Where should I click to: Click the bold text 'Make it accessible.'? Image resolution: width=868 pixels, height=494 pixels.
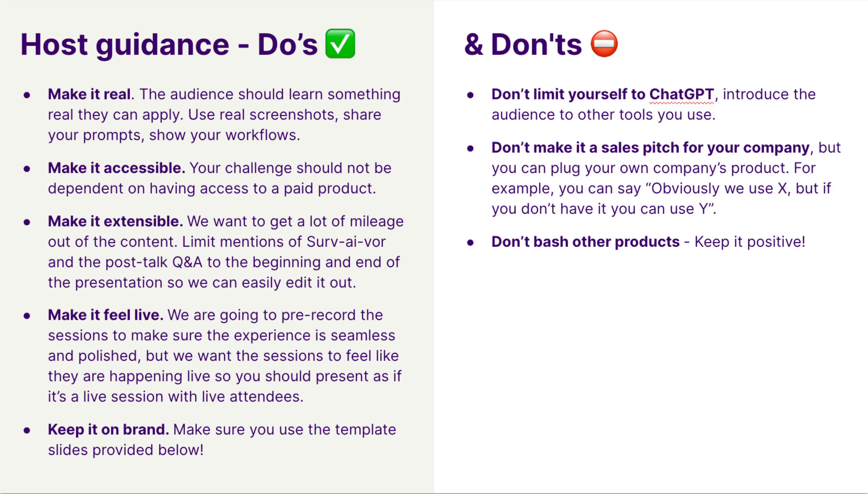[x=116, y=168]
